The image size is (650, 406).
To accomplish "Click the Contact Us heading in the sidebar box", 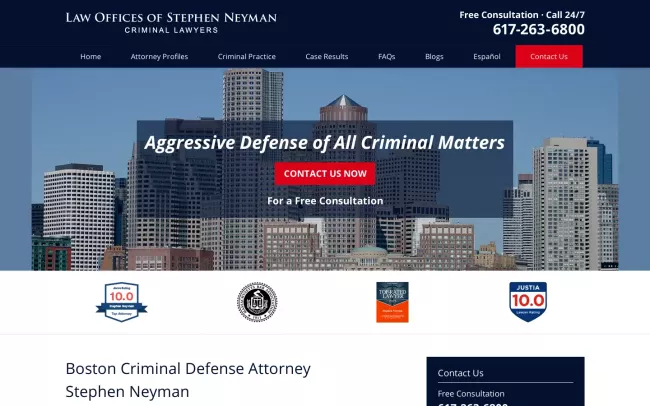I will coord(460,373).
